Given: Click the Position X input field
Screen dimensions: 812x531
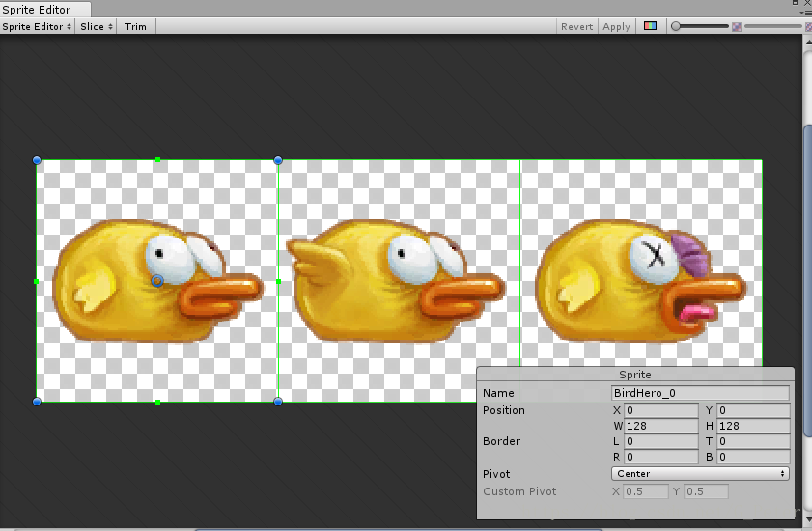Looking at the screenshot, I should [660, 410].
